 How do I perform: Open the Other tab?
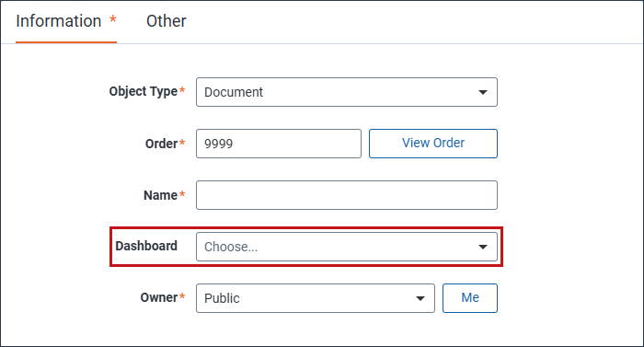coord(166,21)
